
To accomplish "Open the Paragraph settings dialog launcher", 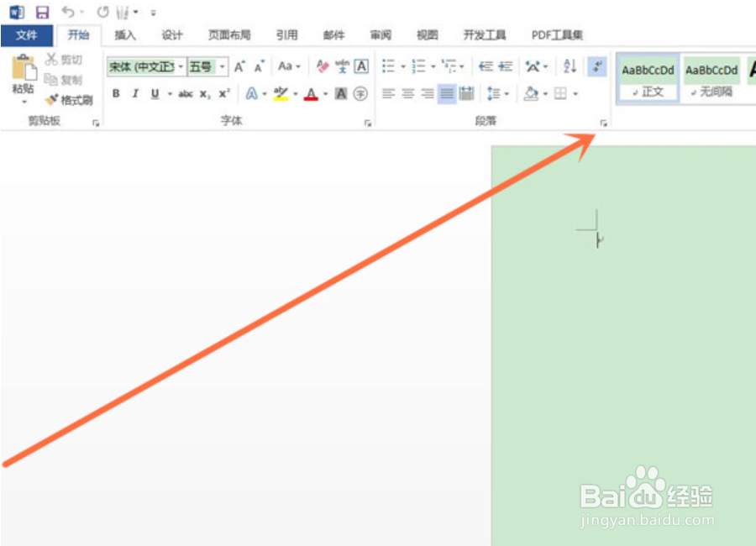I will click(x=605, y=123).
